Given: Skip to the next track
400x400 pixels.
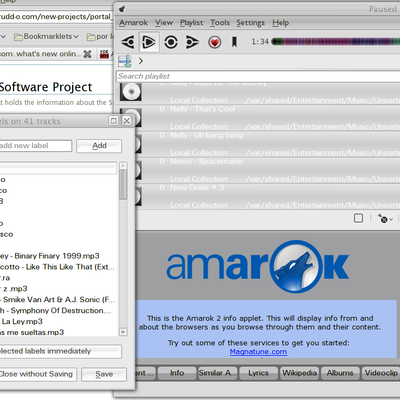Looking at the screenshot, I should 192,42.
